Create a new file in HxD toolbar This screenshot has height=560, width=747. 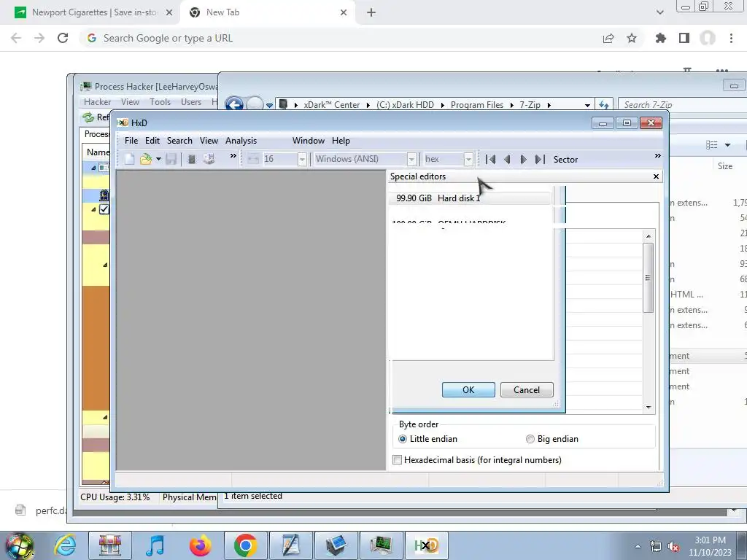[x=129, y=159]
